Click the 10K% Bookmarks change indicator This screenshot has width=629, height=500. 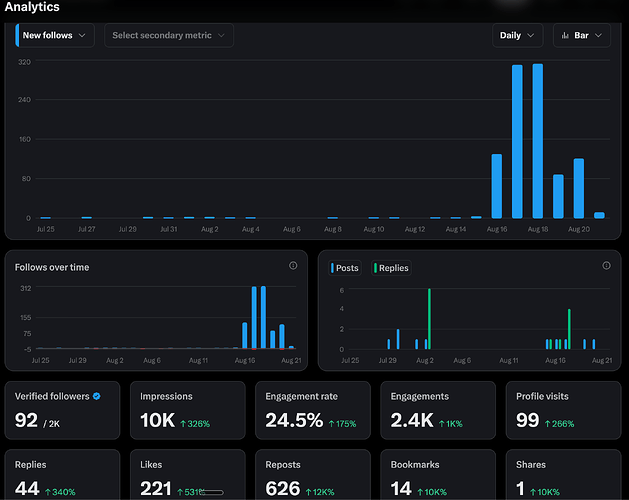(x=432, y=492)
